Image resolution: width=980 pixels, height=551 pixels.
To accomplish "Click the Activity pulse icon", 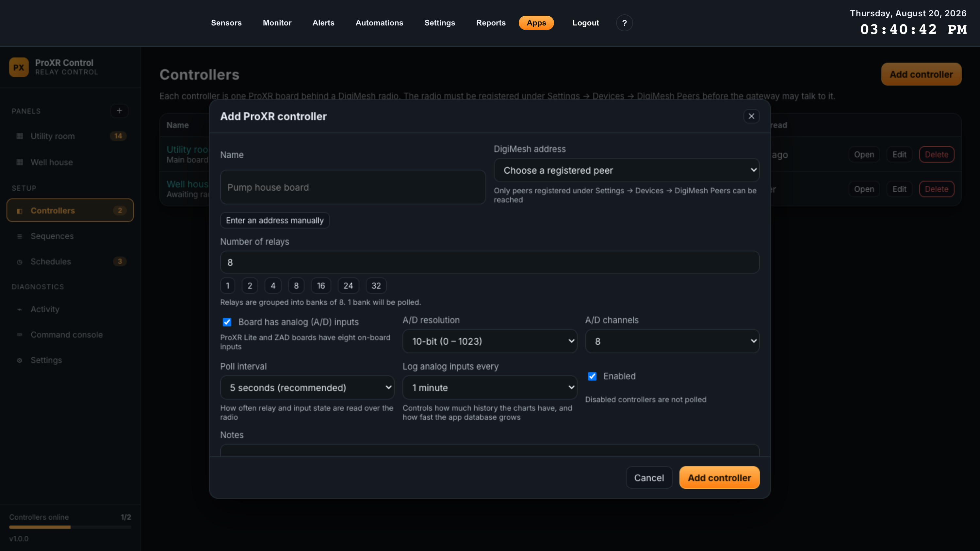I will click(x=20, y=309).
